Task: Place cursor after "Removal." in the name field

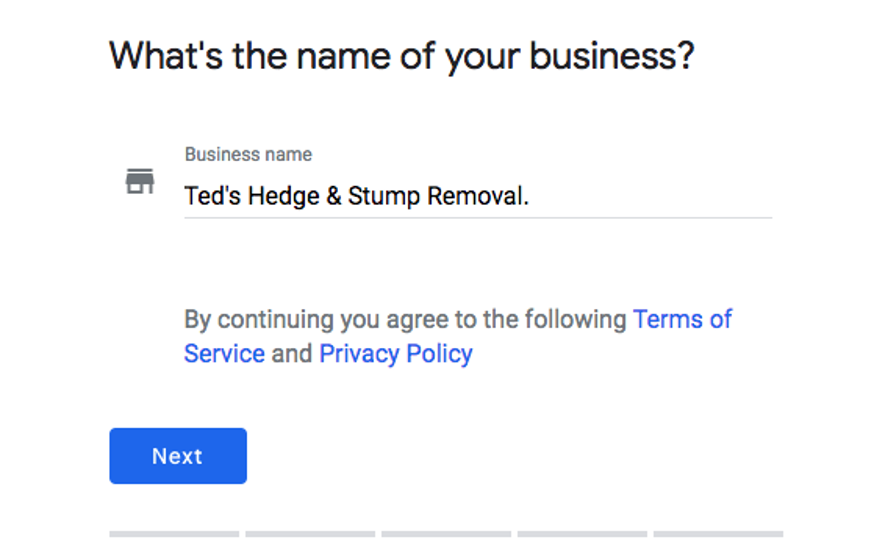Action: coord(530,196)
